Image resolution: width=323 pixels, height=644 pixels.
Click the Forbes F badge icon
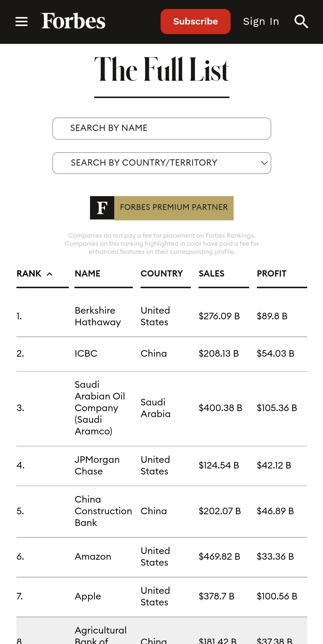tap(102, 208)
